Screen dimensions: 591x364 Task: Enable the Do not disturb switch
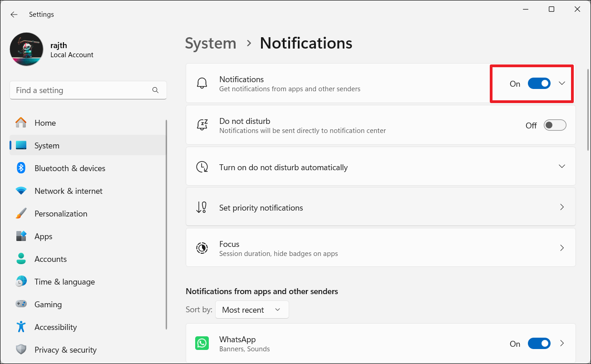555,125
